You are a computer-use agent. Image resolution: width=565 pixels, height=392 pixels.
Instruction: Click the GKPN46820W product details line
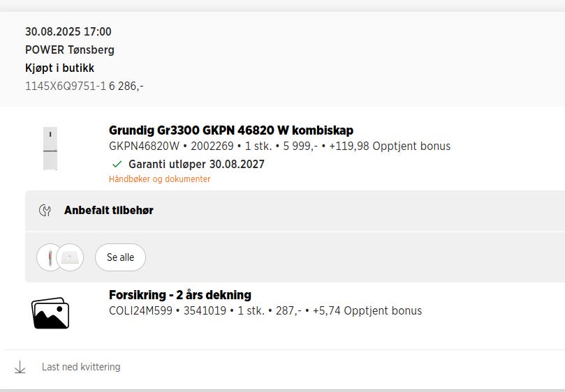click(x=279, y=146)
